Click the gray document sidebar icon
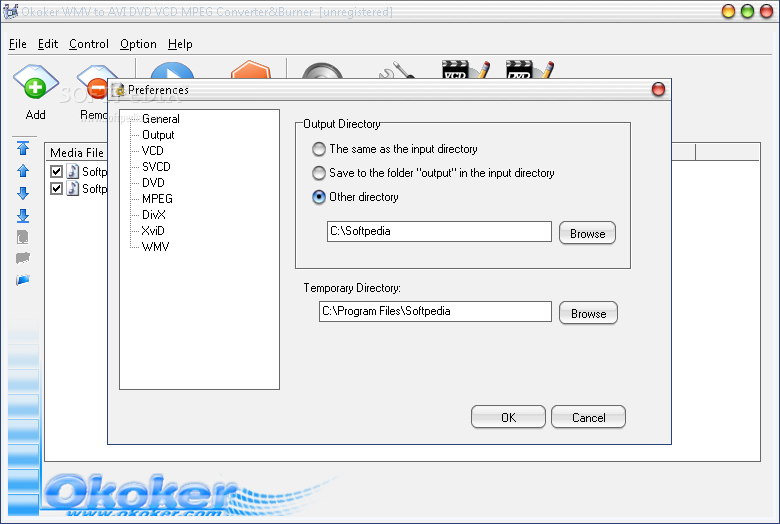The width and height of the screenshot is (780, 524). [x=23, y=237]
